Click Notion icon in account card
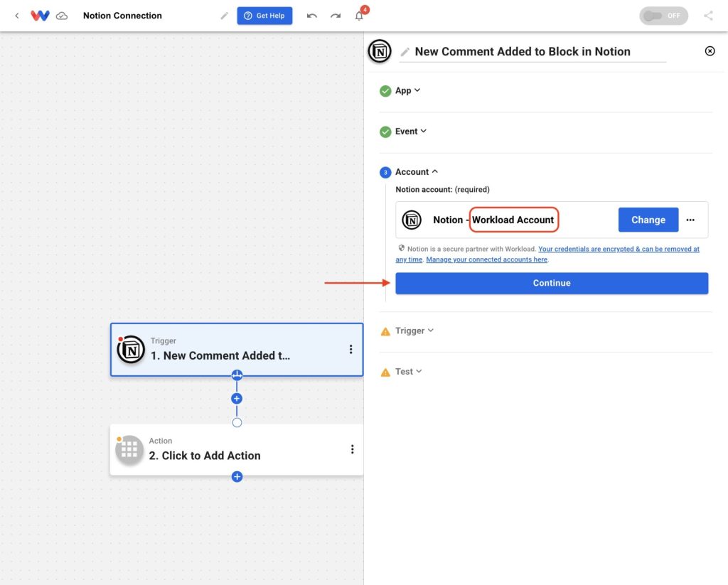 pos(412,220)
